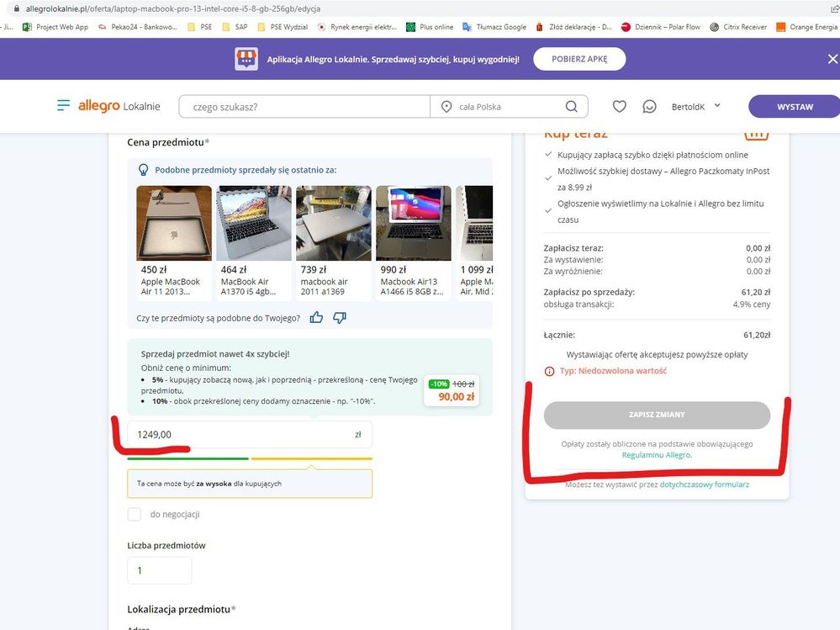Open PSE Wydział bookmark folder

(x=283, y=27)
